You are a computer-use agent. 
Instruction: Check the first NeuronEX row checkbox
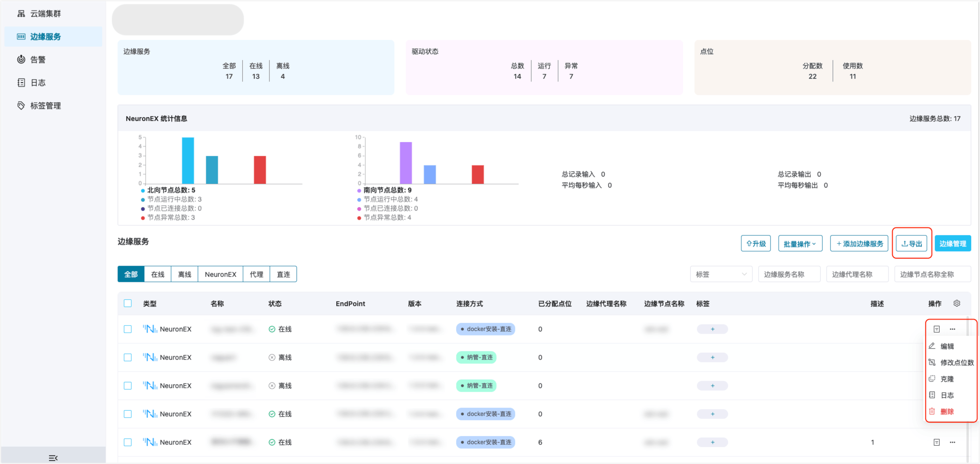point(128,329)
